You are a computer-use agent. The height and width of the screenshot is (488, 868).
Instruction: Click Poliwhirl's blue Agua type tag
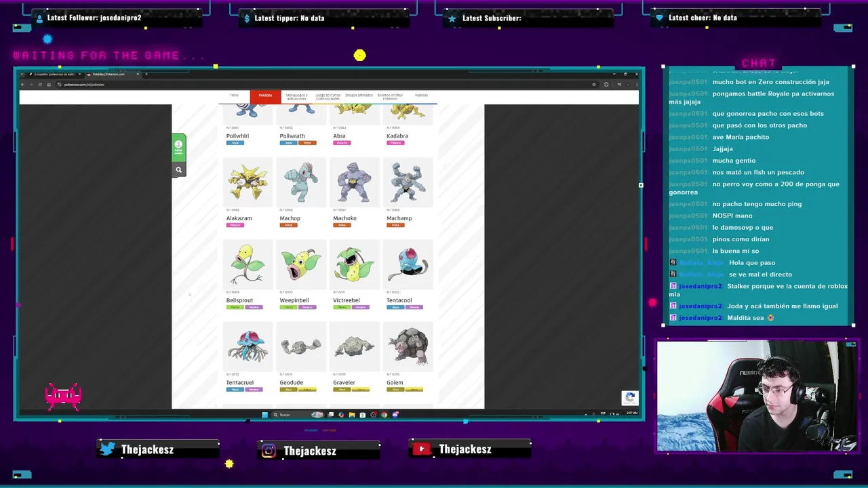235,143
